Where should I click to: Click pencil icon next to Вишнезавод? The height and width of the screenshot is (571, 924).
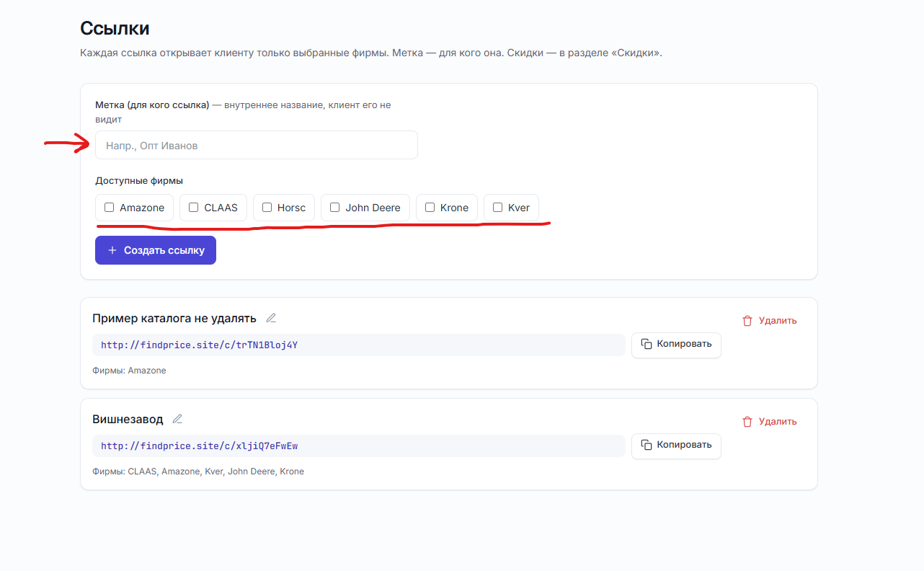177,419
